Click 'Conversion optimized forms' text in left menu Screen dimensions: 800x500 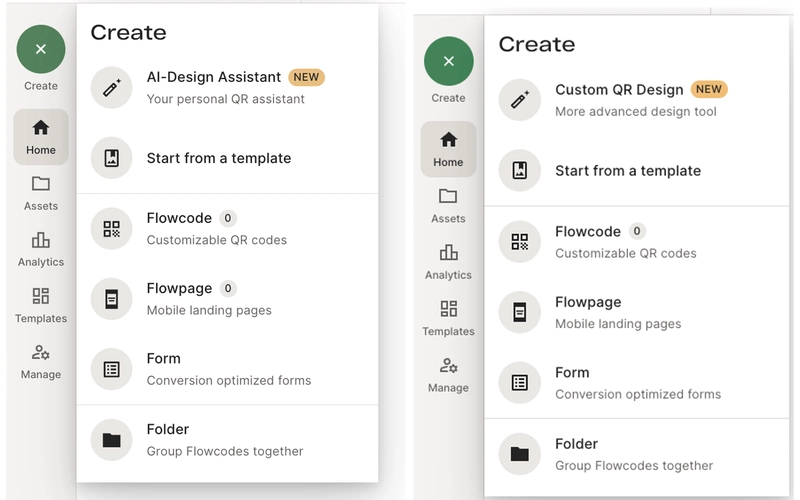click(x=229, y=381)
